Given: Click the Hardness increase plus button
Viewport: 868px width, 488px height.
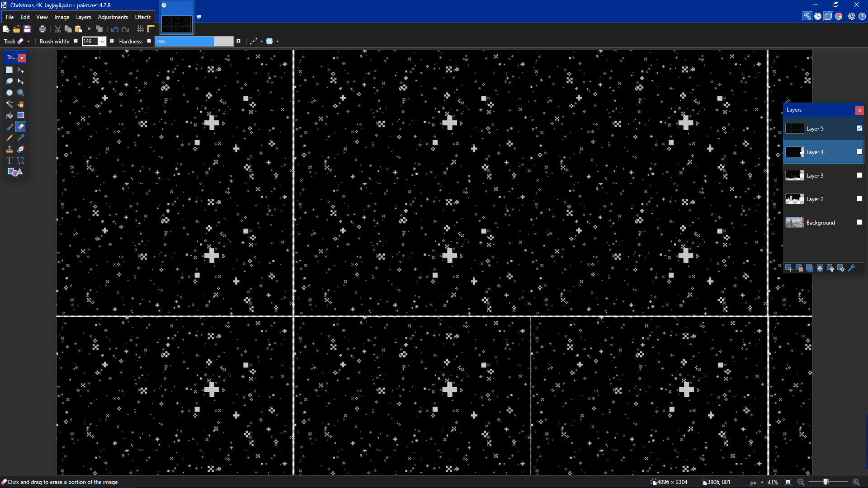Looking at the screenshot, I should pyautogui.click(x=238, y=41).
